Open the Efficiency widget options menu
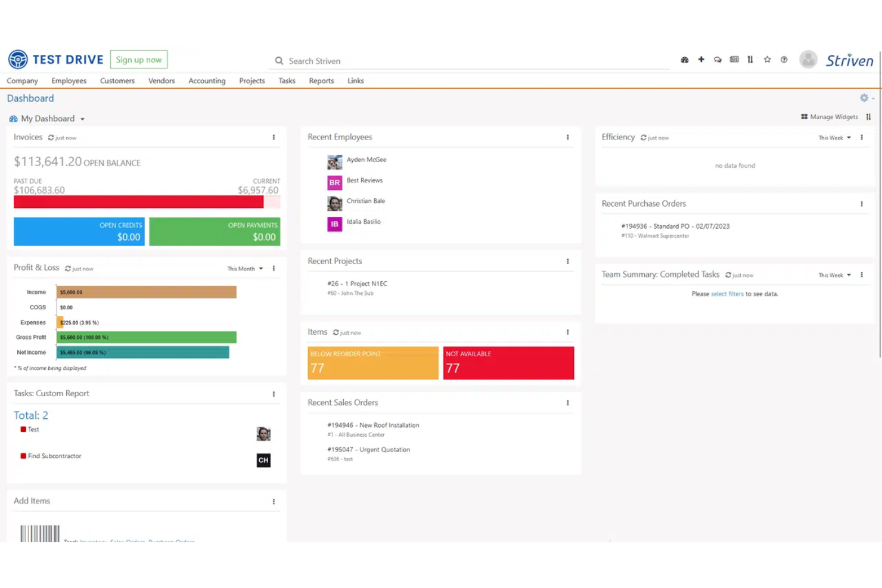The height and width of the screenshot is (588, 882). point(861,137)
